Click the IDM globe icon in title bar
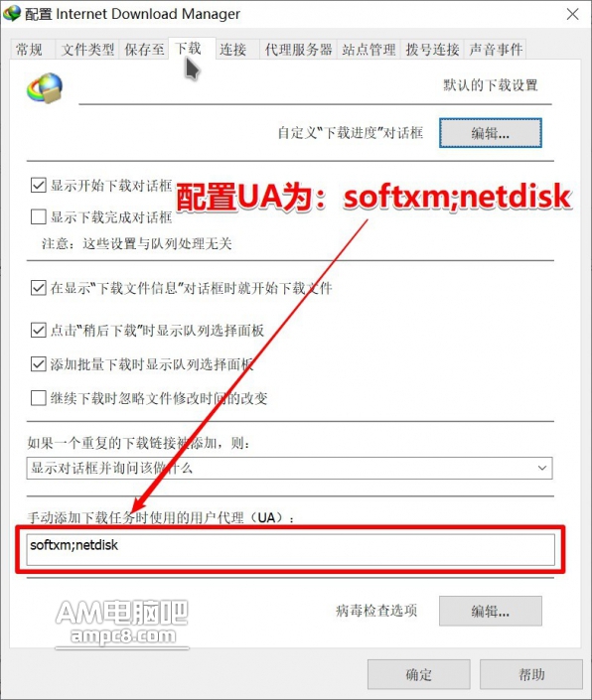Viewport: 592px width, 700px height. tap(12, 13)
